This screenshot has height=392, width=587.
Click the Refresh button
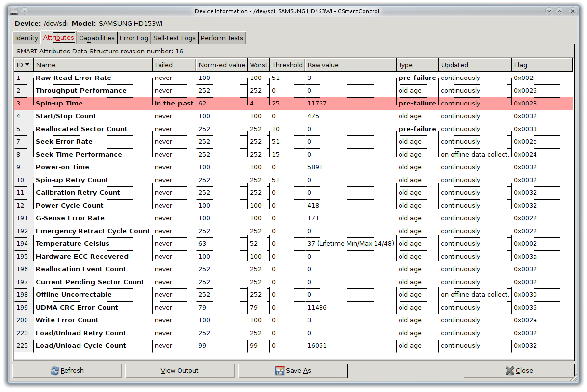coord(67,371)
